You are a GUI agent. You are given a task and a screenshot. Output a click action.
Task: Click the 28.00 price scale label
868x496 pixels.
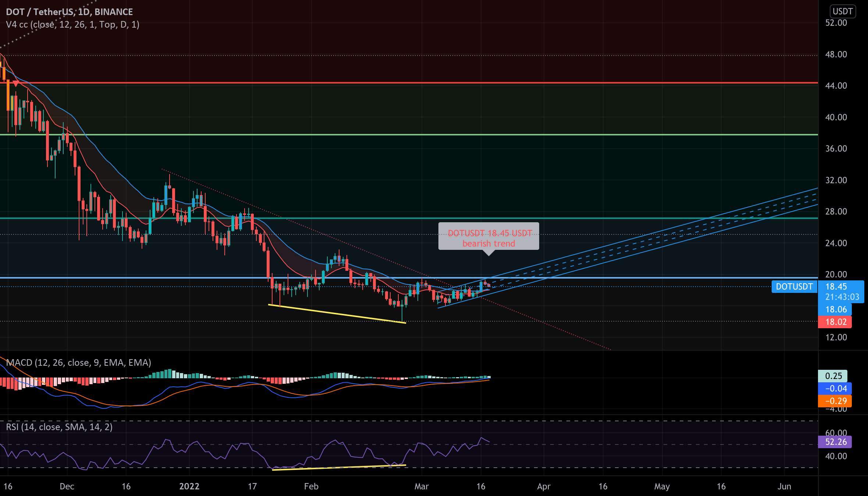(x=836, y=212)
